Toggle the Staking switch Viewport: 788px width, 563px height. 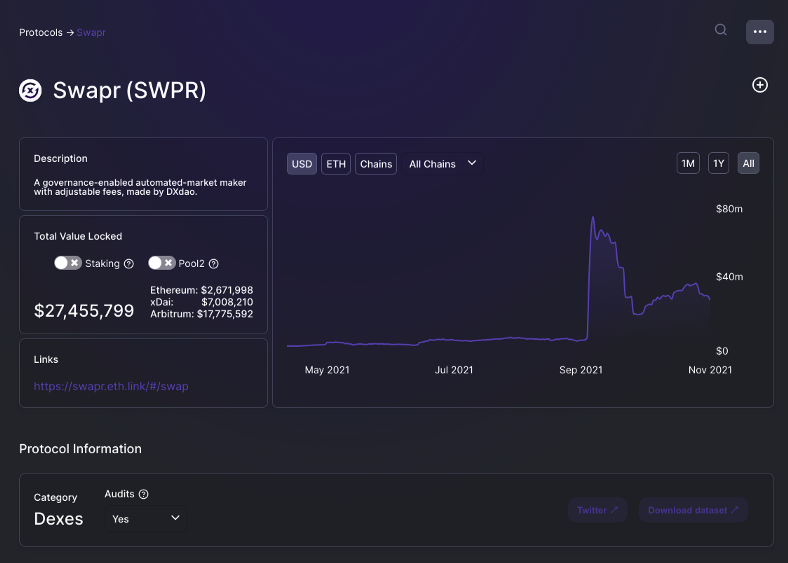(x=68, y=263)
